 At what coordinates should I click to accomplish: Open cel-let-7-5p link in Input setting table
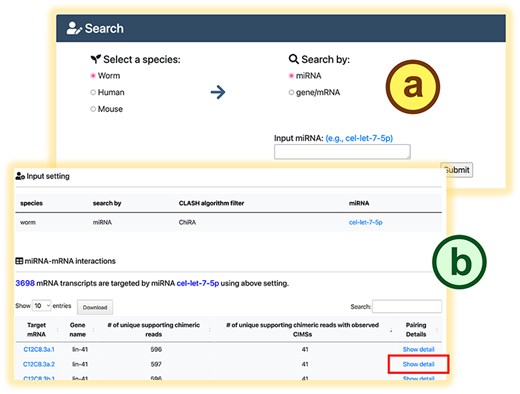pos(365,222)
